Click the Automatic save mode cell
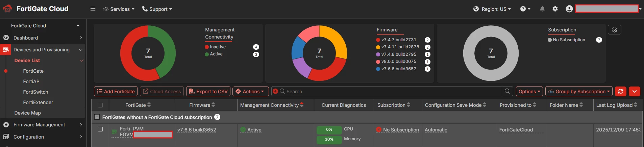This screenshot has height=147, width=644. pyautogui.click(x=436, y=130)
